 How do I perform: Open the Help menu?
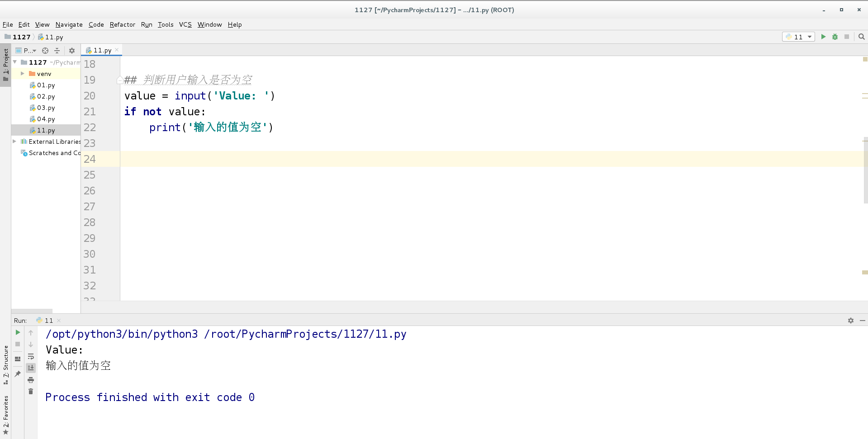click(x=234, y=24)
